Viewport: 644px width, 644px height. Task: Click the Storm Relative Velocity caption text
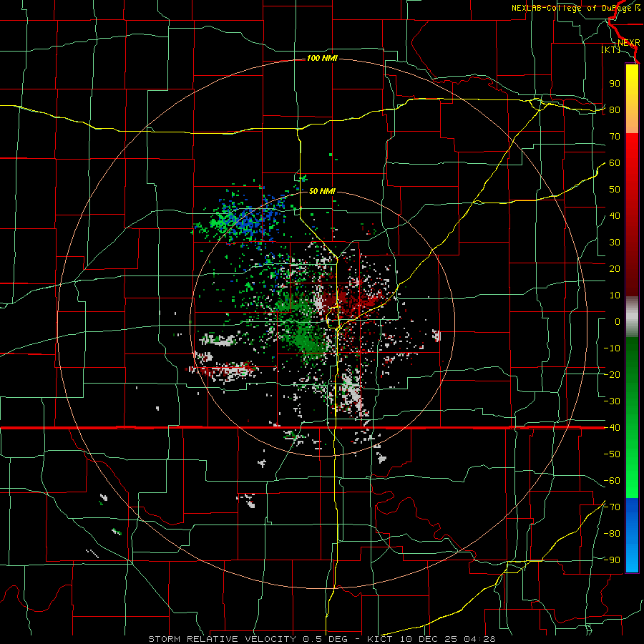pos(321,639)
